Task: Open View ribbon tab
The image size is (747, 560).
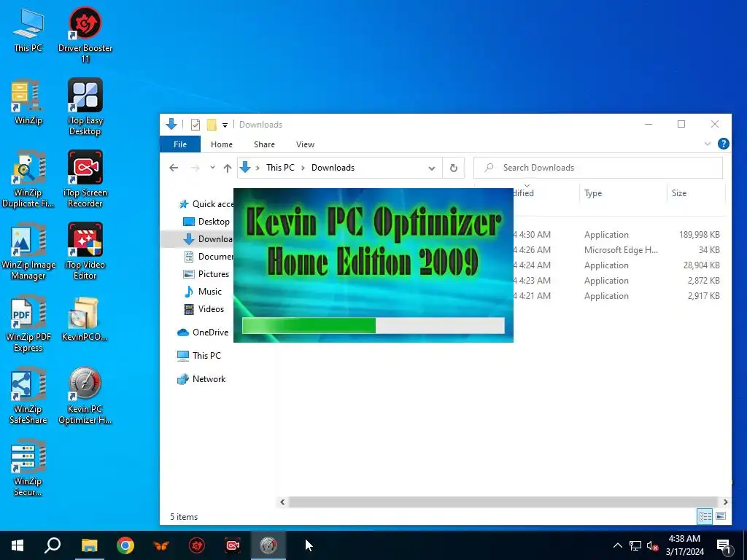Action: (x=305, y=144)
